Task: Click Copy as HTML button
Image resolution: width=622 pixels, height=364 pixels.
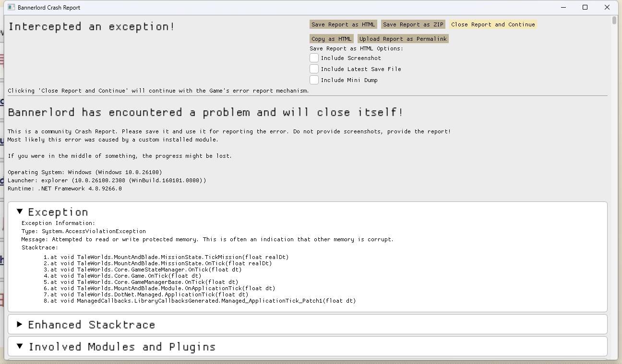Action: [331, 39]
